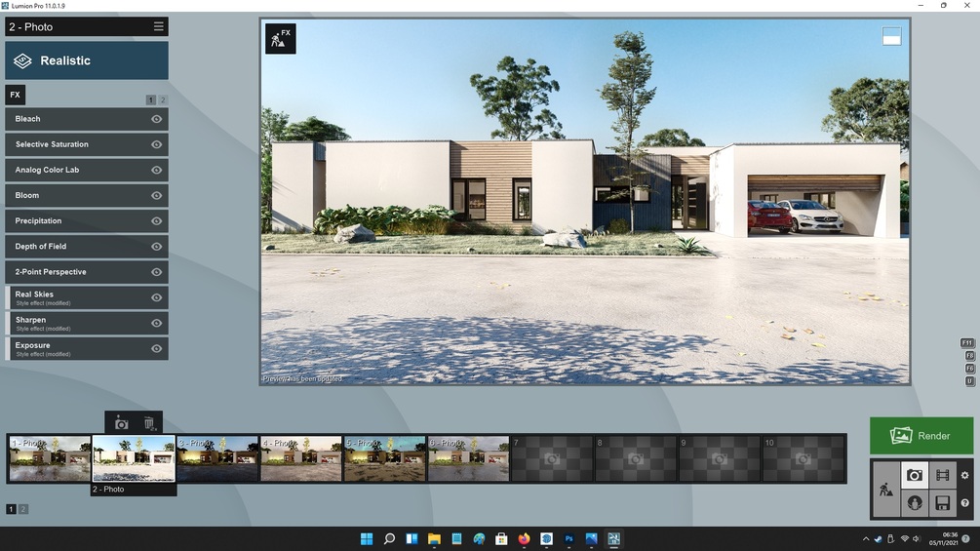Screen dimensions: 980x551
Task: Open Microsoft Store from the taskbar
Action: (x=501, y=538)
